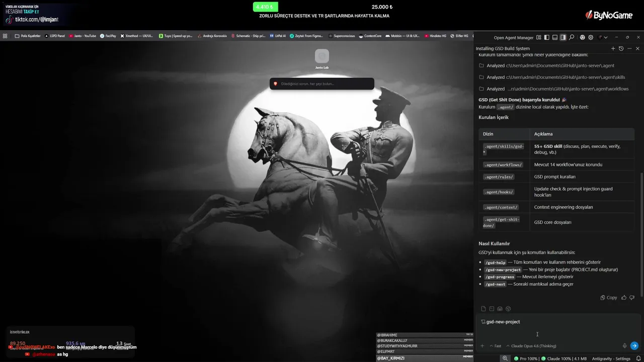Open analyzed .agent\skills folder entry
The height and width of the screenshot is (362, 644).
pyautogui.click(x=552, y=77)
